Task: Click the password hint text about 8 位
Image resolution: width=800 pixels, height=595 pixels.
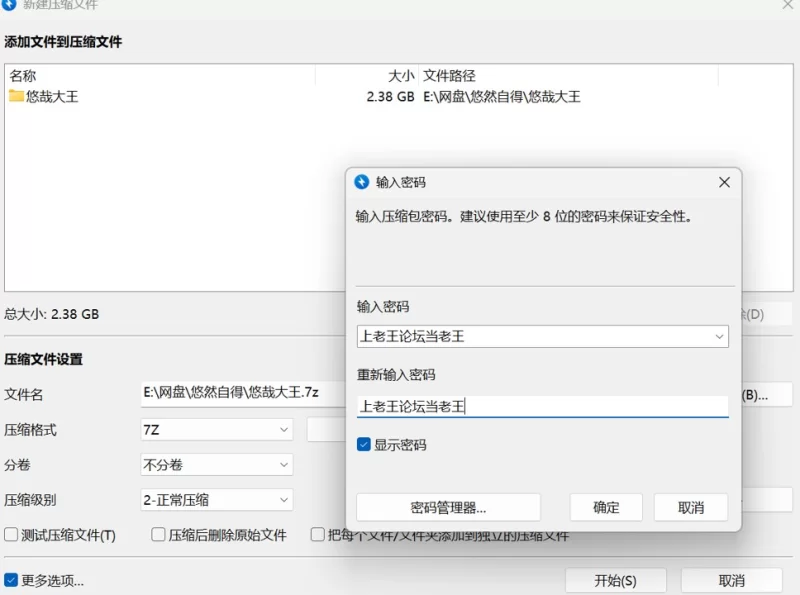Action: click(524, 216)
